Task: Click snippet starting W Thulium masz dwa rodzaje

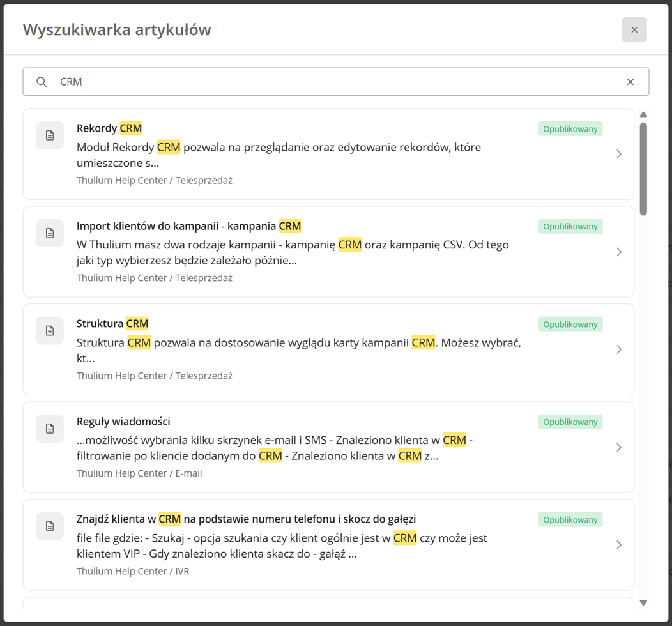Action: point(293,253)
